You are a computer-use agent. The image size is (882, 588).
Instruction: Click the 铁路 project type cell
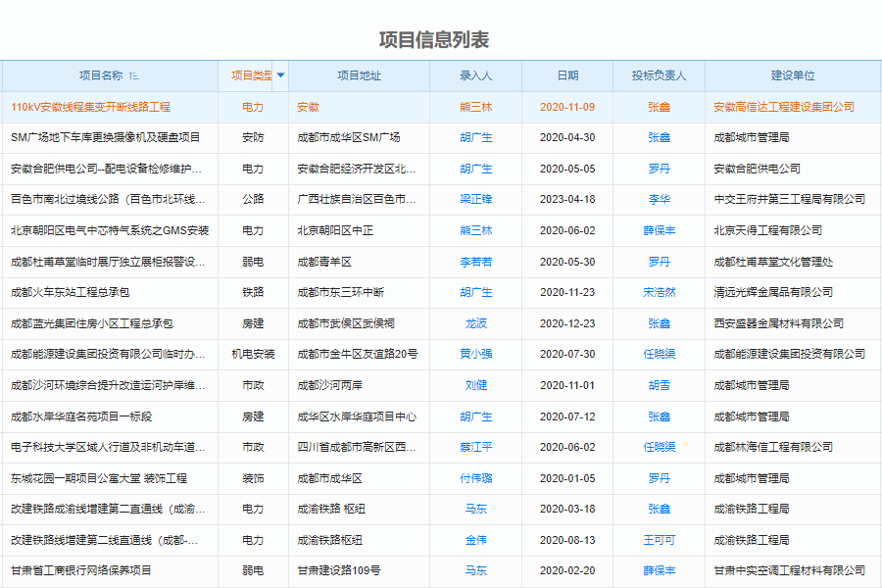pyautogui.click(x=253, y=293)
